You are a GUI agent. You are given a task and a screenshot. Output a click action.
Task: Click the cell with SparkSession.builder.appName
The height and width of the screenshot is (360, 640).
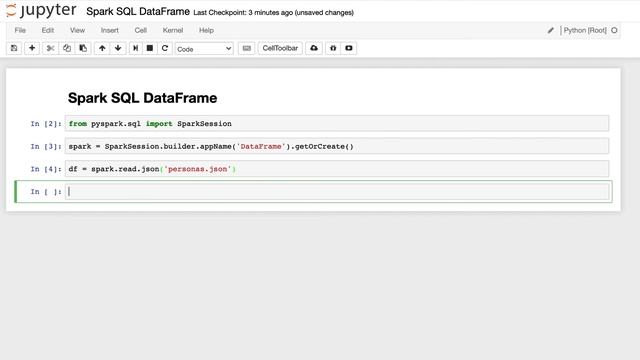point(337,146)
